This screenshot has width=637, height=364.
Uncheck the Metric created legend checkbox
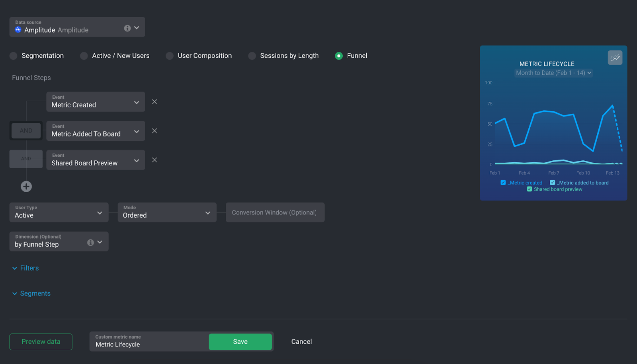tap(503, 182)
